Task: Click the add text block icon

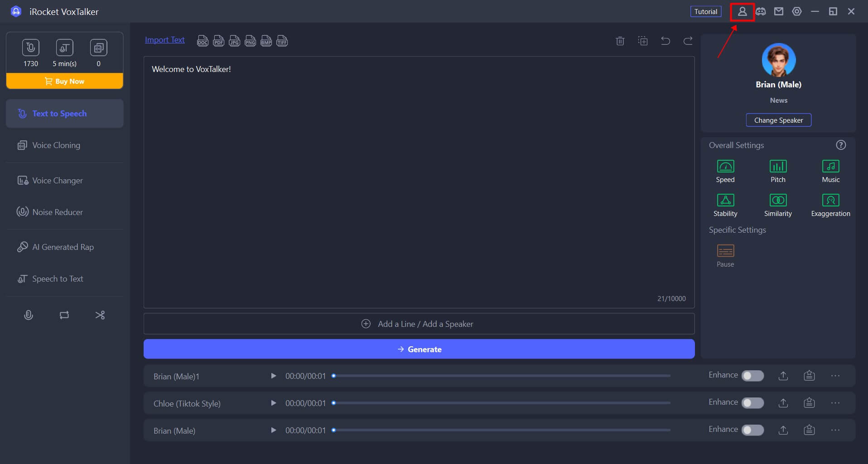Action: tap(643, 41)
